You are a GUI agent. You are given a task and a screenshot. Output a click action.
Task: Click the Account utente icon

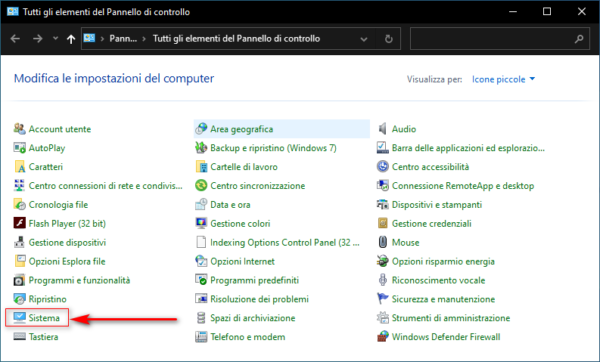[19, 129]
